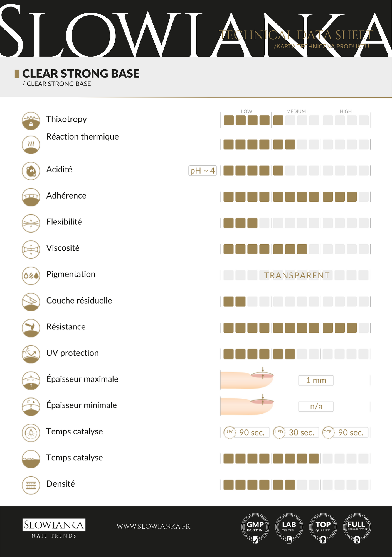
Task: Click the Réaction thermique heat icon
Action: (x=31, y=145)
